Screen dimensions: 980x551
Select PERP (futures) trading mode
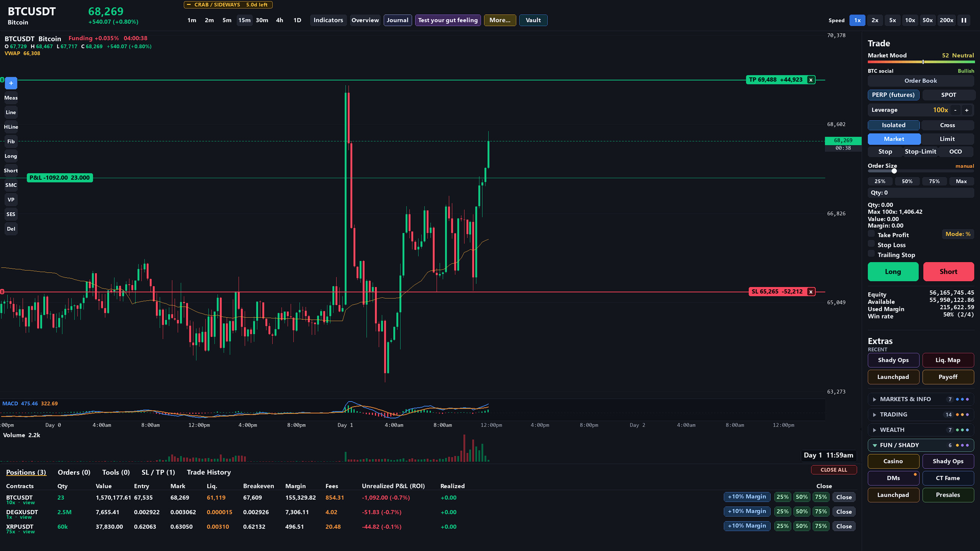point(893,95)
